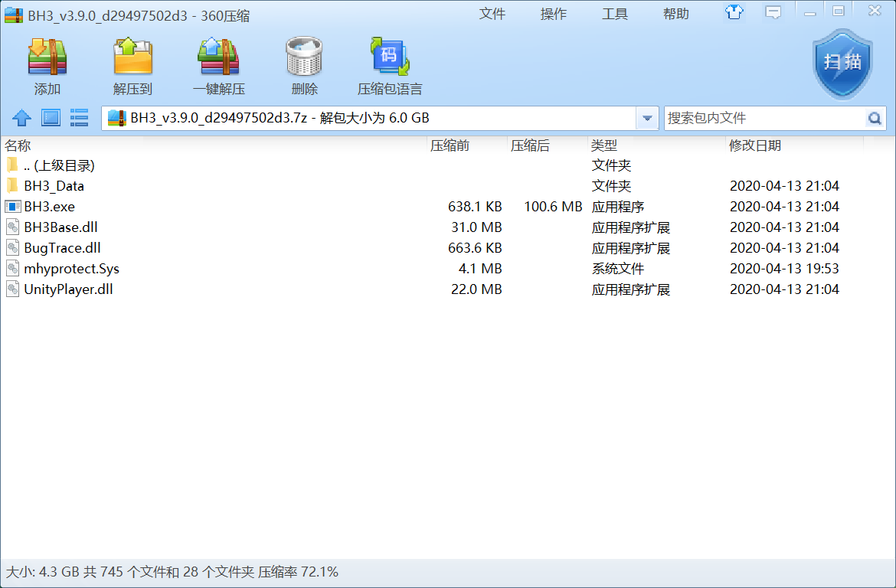Open the feedback message icon in title bar
The image size is (896, 588).
click(773, 12)
